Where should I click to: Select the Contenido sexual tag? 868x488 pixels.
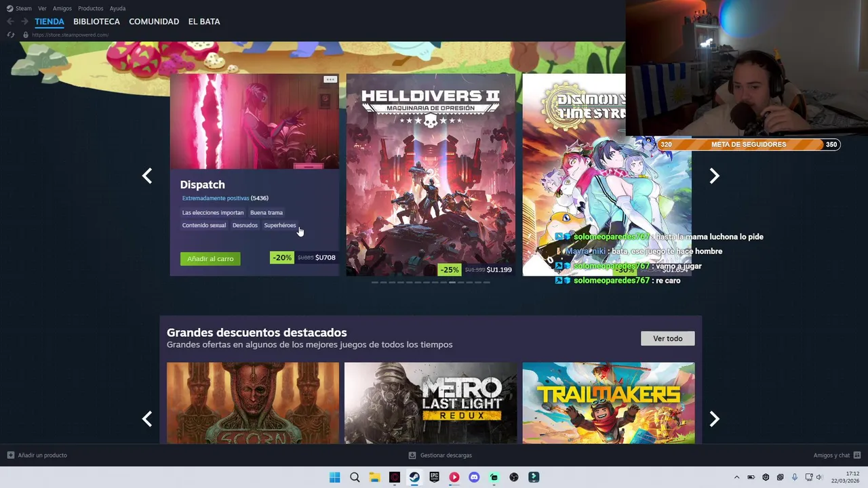pos(204,225)
